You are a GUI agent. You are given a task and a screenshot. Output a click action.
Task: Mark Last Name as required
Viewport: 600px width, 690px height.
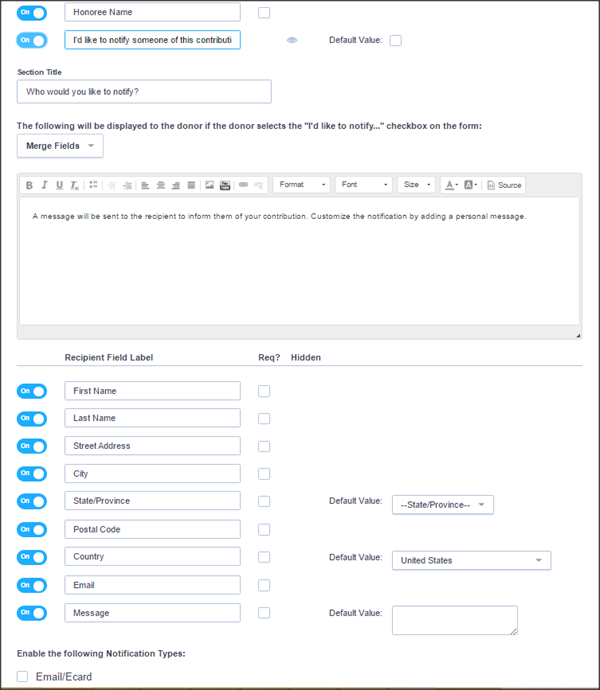pos(264,418)
